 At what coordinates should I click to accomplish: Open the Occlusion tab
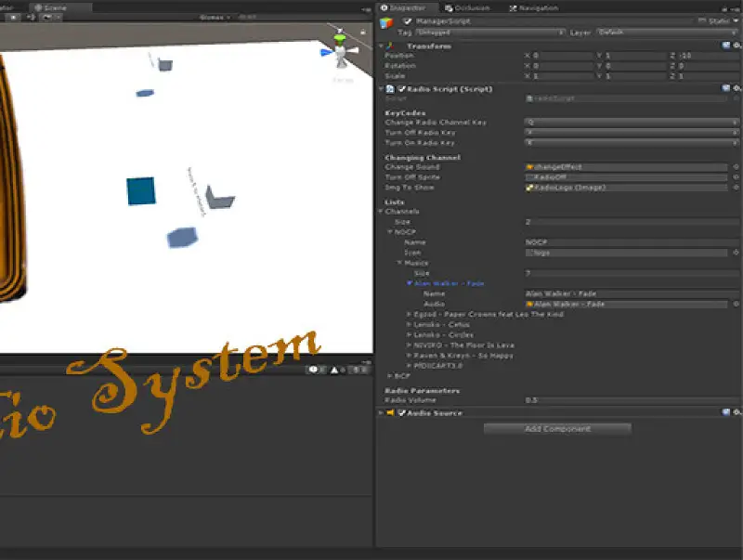point(467,8)
